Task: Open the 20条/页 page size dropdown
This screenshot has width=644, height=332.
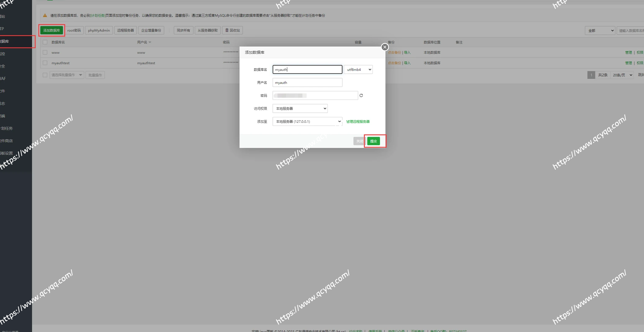Action: [622, 75]
